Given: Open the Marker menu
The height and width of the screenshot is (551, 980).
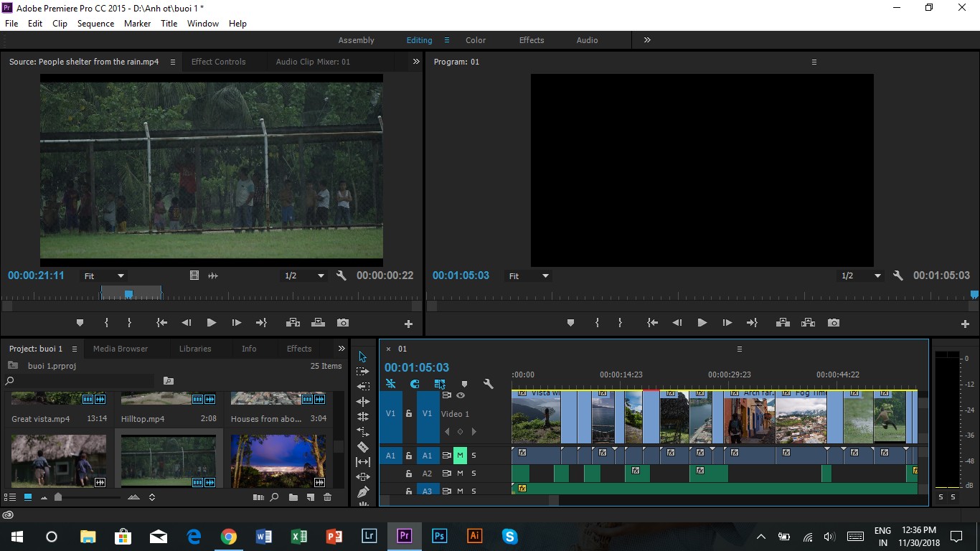Looking at the screenshot, I should coord(137,24).
